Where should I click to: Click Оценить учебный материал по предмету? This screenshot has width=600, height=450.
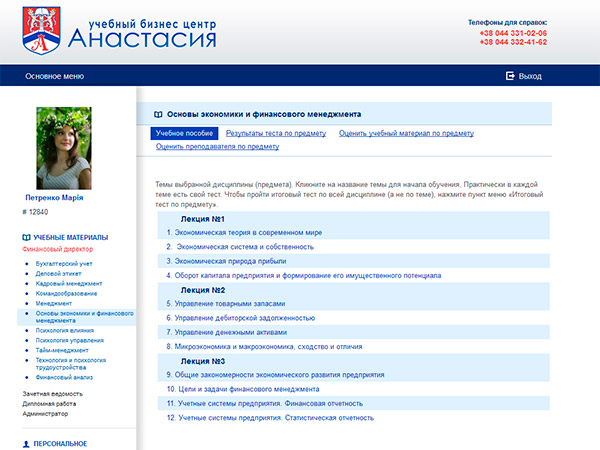(x=406, y=133)
